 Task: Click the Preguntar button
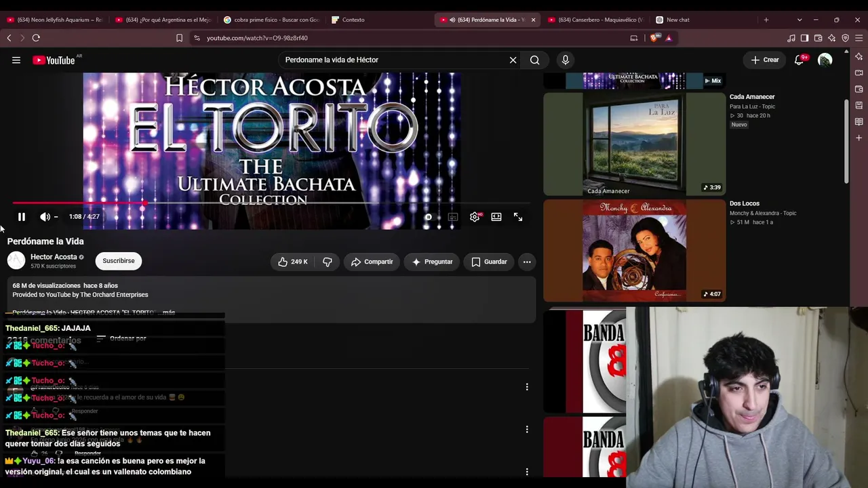(x=432, y=262)
